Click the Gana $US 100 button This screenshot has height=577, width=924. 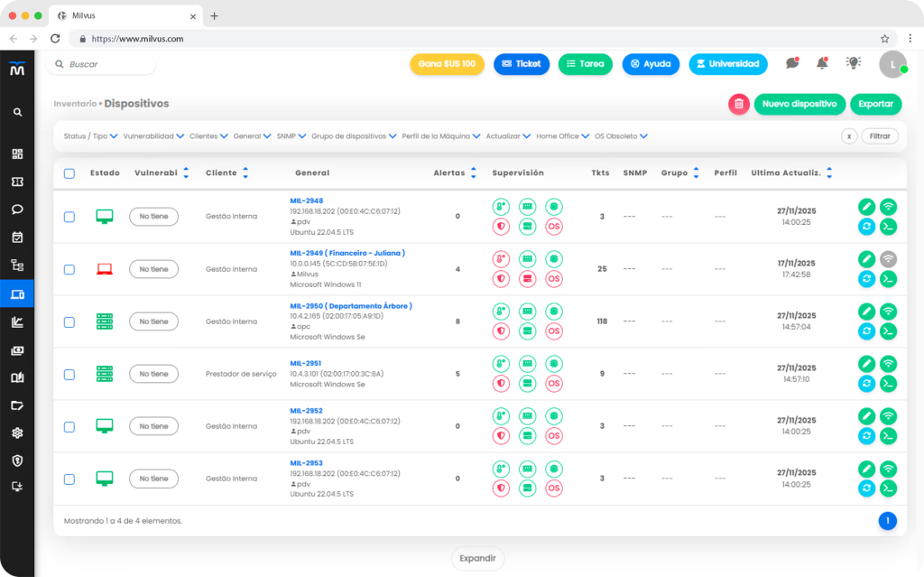pos(448,64)
